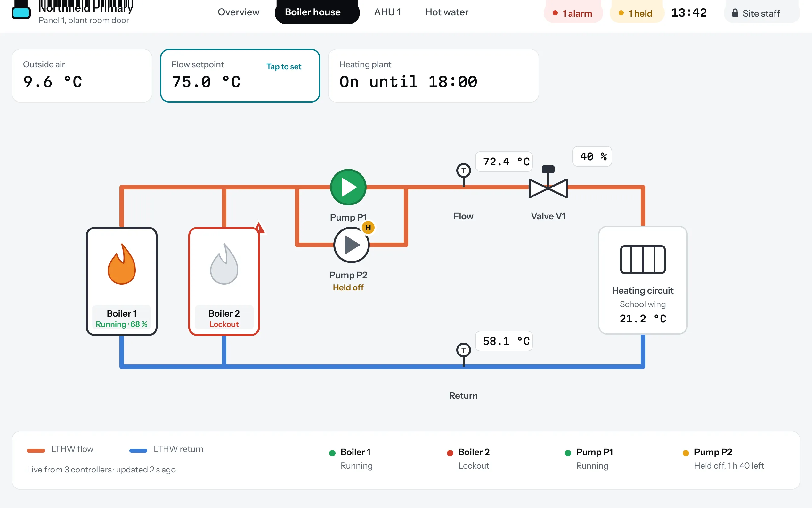Select the Pump P1 green running icon
The image size is (812, 508).
[348, 187]
